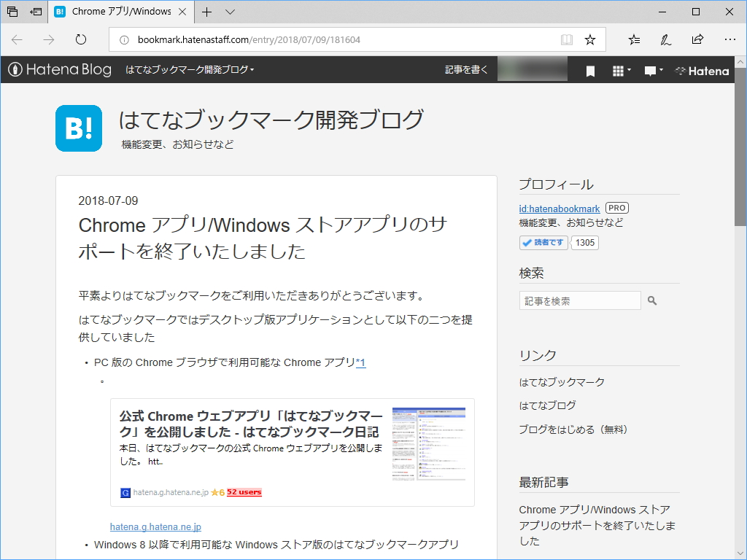Toggle the 読者です subscription button

pyautogui.click(x=543, y=242)
